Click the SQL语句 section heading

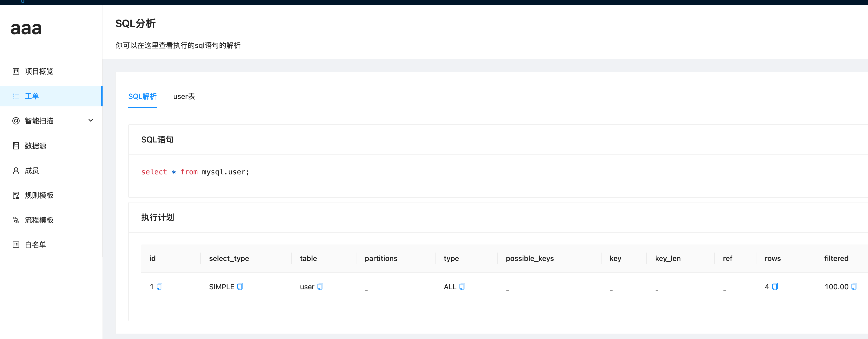(x=157, y=140)
